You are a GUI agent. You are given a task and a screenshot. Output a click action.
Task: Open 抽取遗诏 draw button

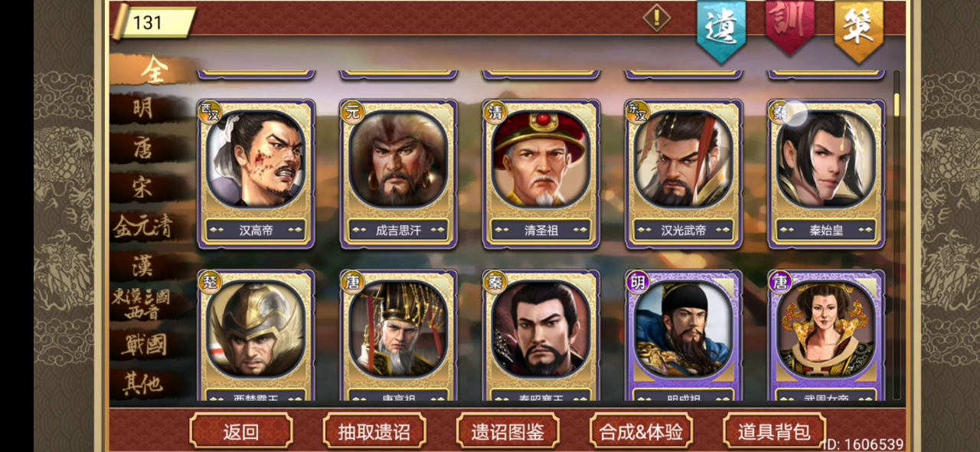374,431
